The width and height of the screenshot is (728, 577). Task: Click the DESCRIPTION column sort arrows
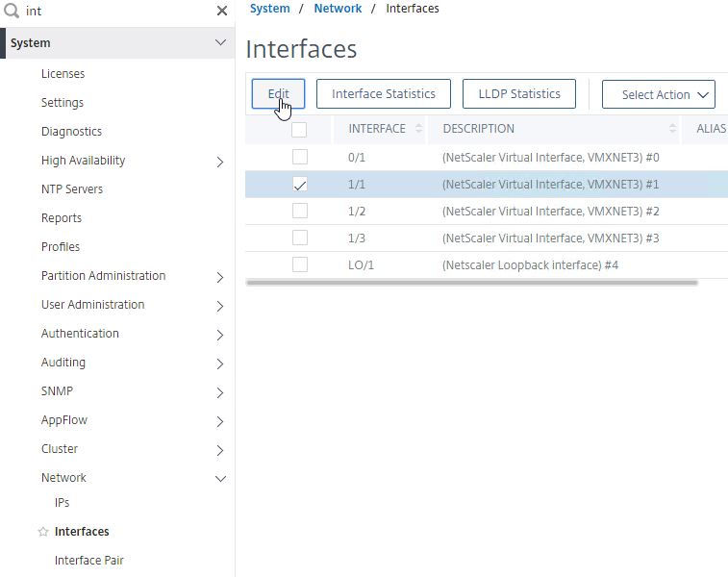(672, 129)
